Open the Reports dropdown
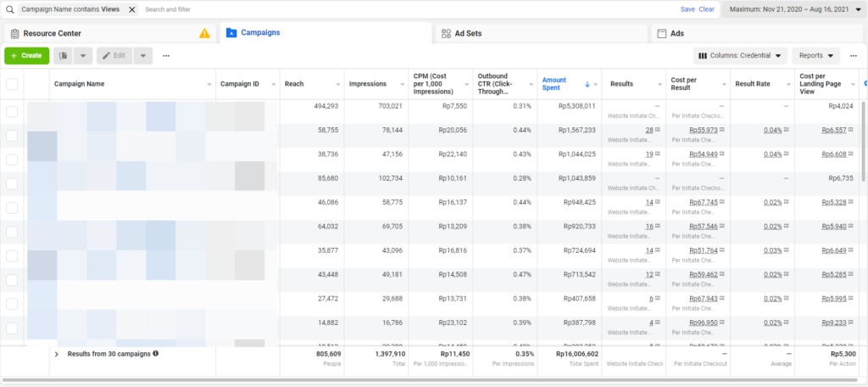868x387 pixels. pos(815,55)
